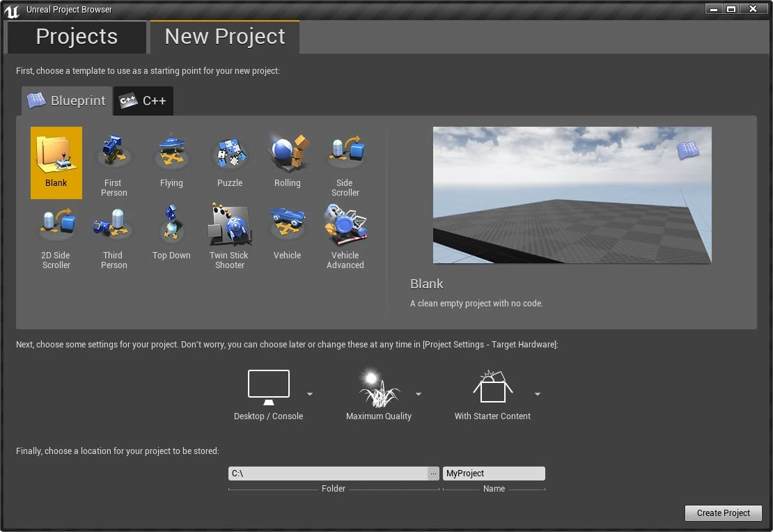Viewport: 773px width, 532px height.
Task: Expand the With Starter Content dropdown
Action: point(538,394)
